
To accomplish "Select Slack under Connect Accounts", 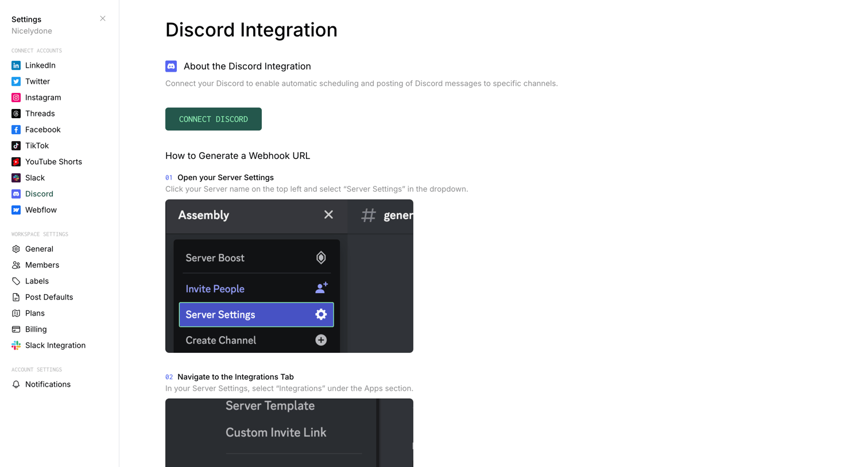I will pyautogui.click(x=35, y=178).
